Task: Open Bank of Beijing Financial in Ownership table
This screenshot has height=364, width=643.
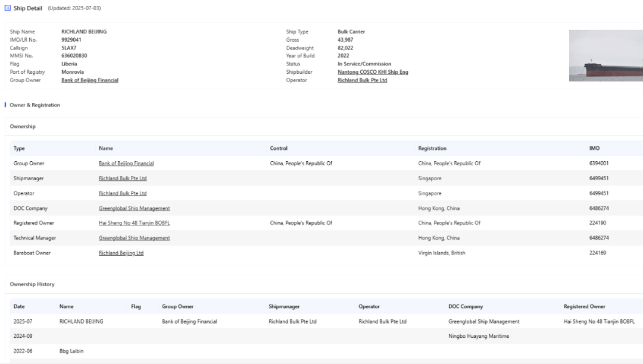Action: (126, 164)
